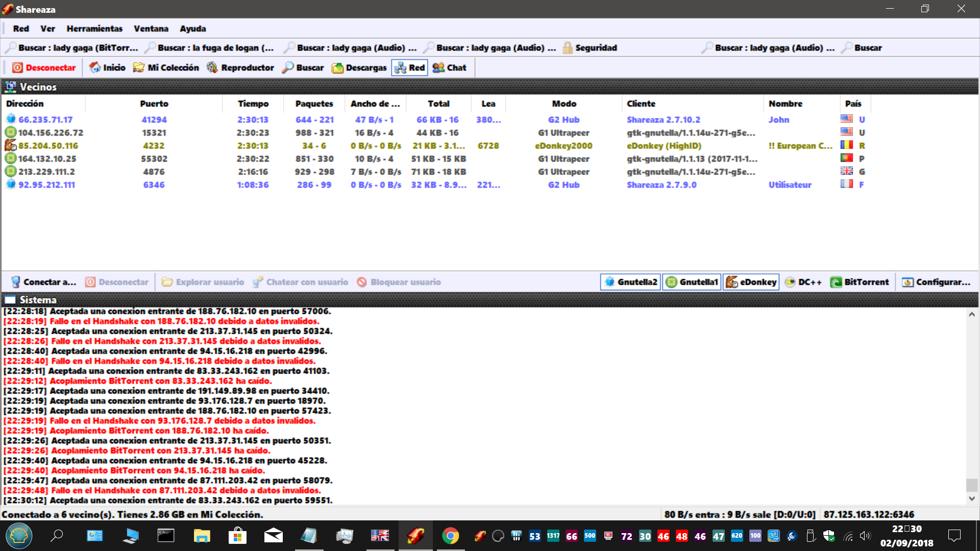This screenshot has height=551, width=980.
Task: Open Microsoft Store from taskbar
Action: click(237, 536)
